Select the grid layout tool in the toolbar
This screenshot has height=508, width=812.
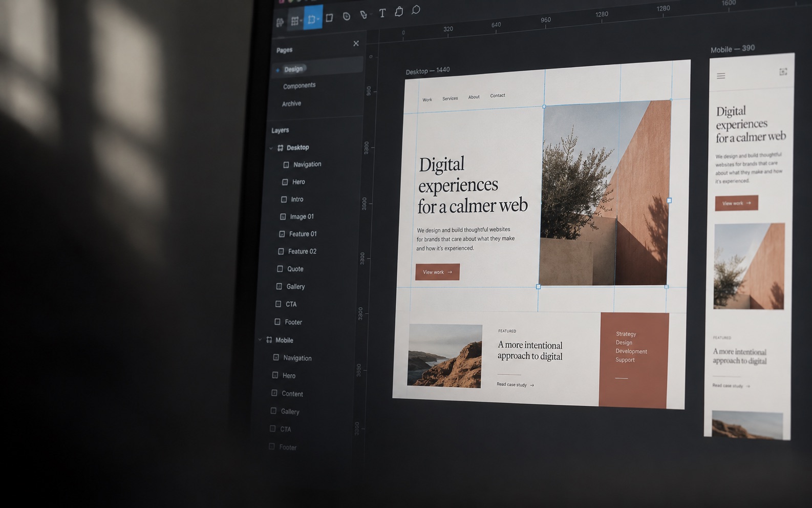[294, 21]
